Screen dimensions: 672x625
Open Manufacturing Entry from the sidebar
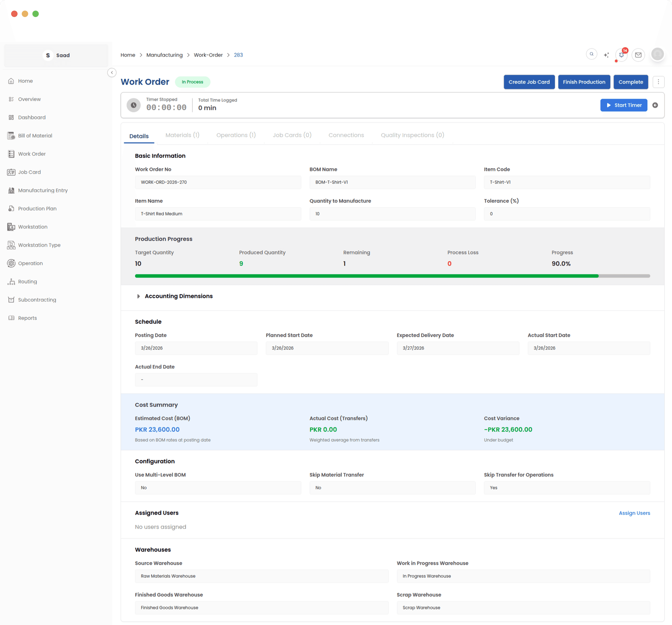tap(42, 190)
